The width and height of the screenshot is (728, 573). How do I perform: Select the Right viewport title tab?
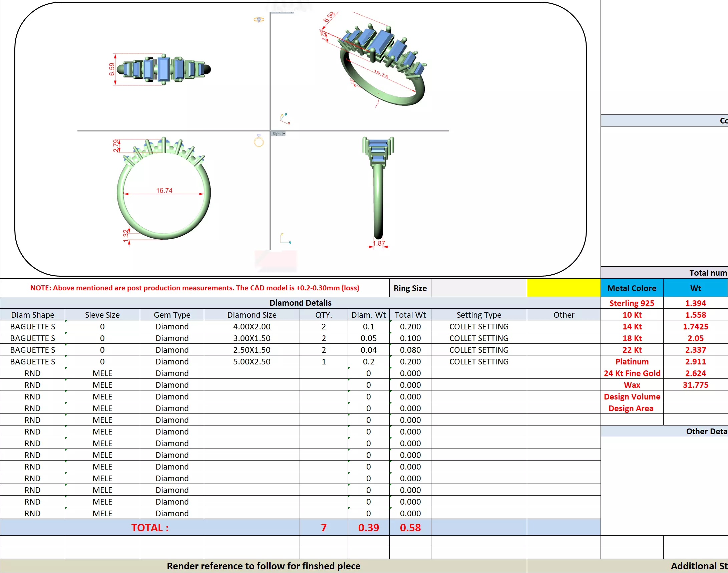[276, 133]
